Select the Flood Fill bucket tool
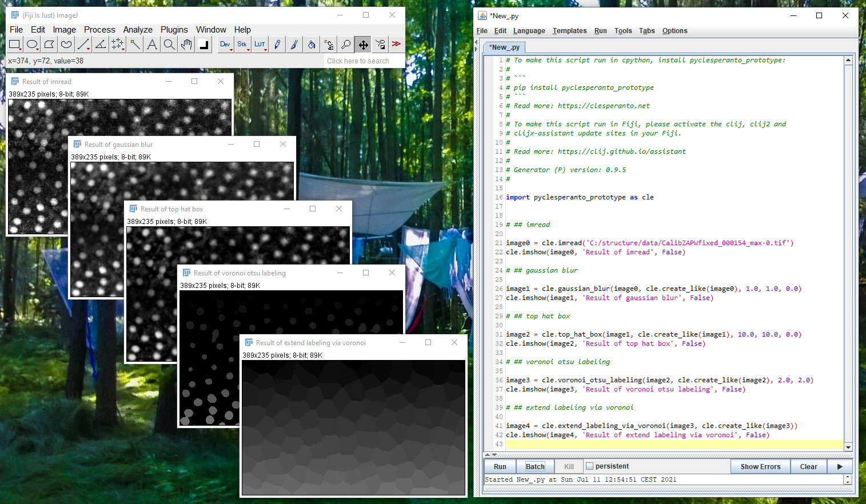Screen dimensions: 866x504 312,44
